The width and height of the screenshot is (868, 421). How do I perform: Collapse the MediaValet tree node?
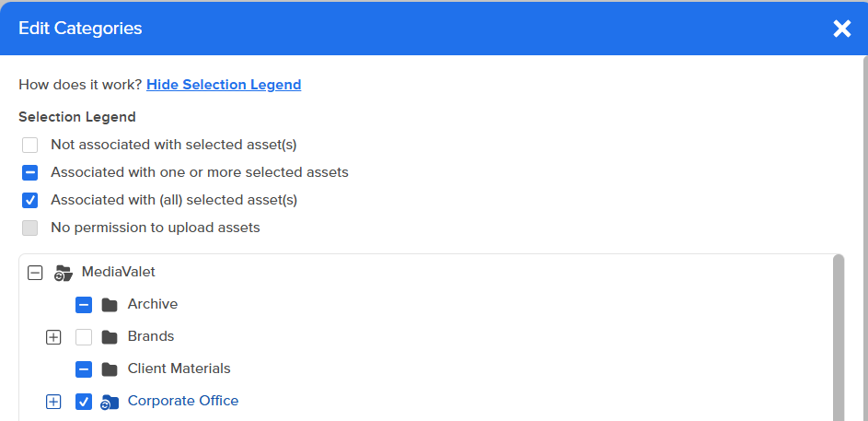coord(35,273)
